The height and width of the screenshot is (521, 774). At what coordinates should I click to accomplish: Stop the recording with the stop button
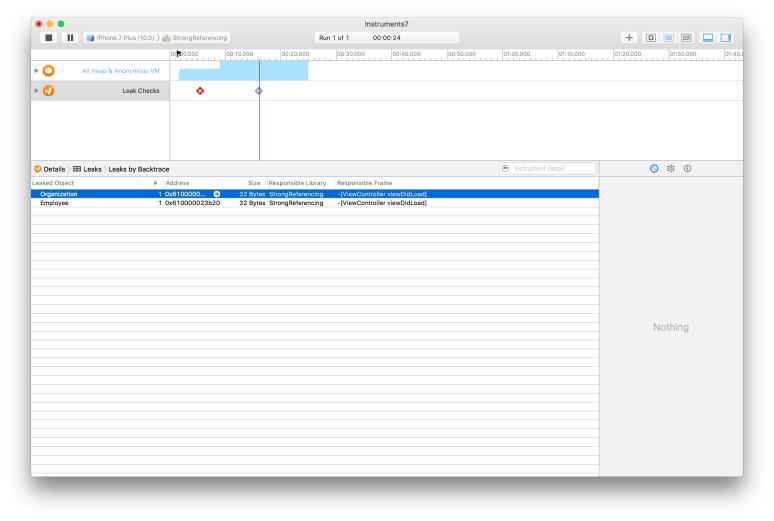pos(48,38)
